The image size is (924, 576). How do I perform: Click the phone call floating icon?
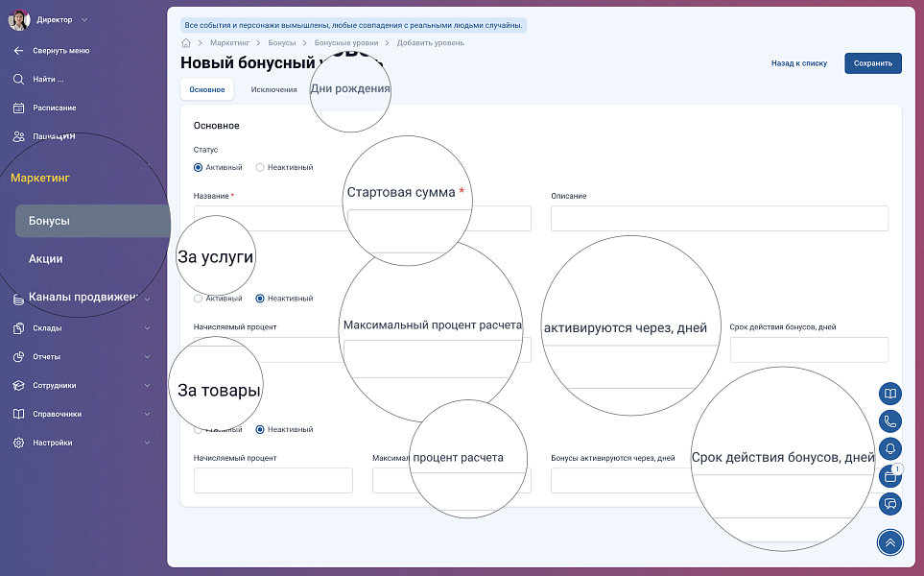[x=890, y=421]
